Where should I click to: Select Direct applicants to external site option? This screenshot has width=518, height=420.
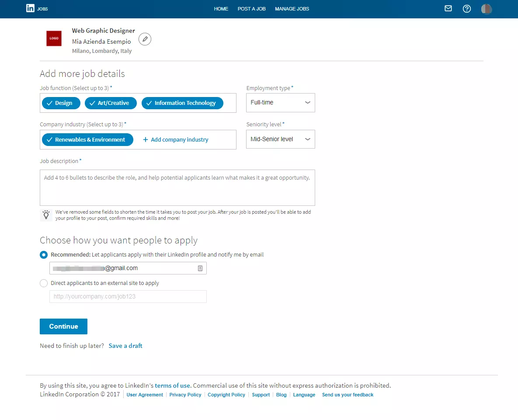tap(44, 283)
